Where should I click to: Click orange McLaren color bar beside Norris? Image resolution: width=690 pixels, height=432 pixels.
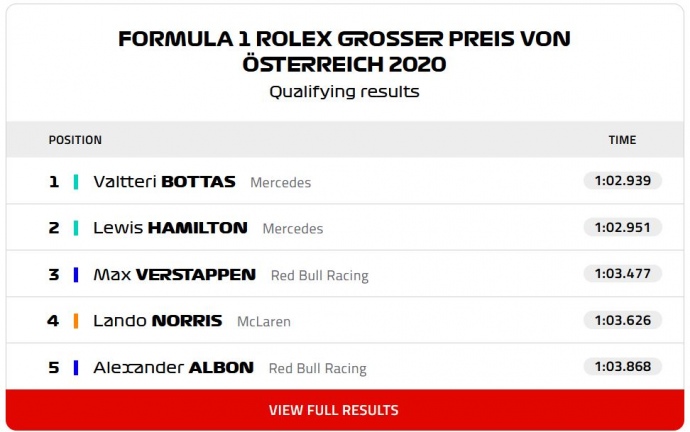76,321
